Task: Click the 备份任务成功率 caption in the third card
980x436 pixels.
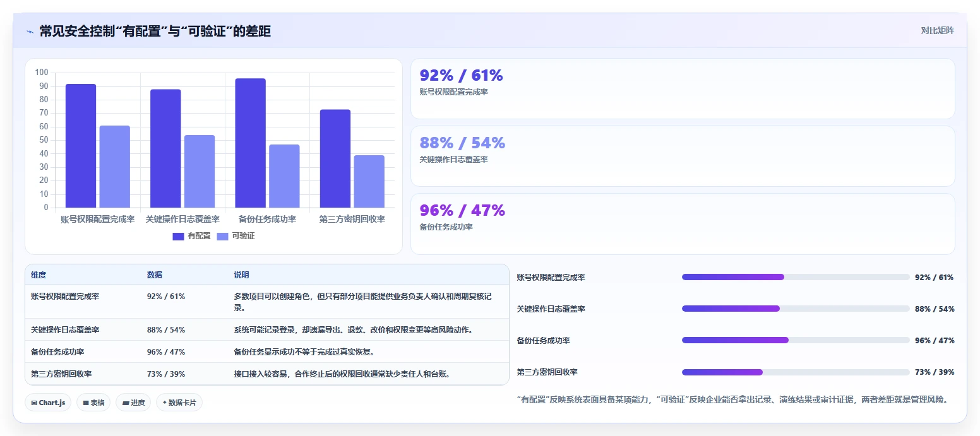Action: [446, 227]
